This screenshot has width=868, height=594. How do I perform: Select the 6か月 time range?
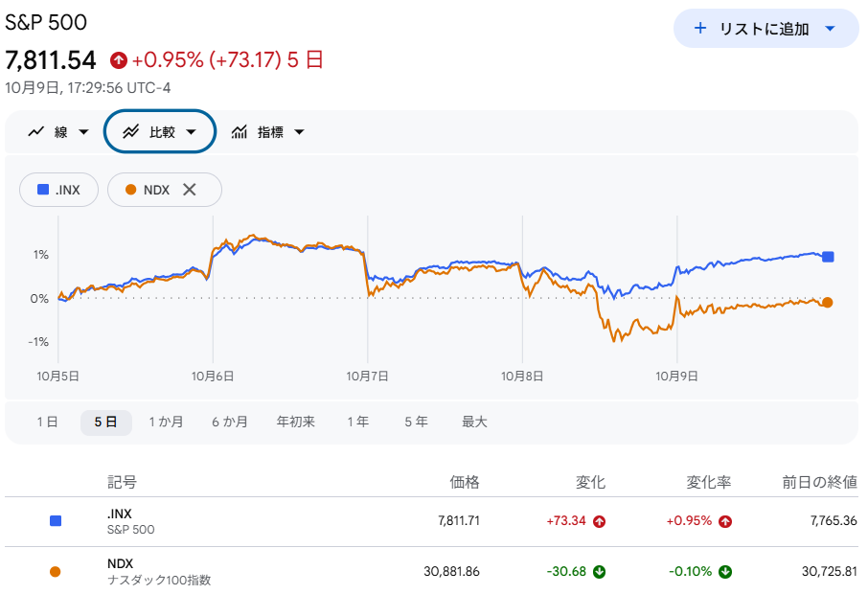click(x=230, y=422)
